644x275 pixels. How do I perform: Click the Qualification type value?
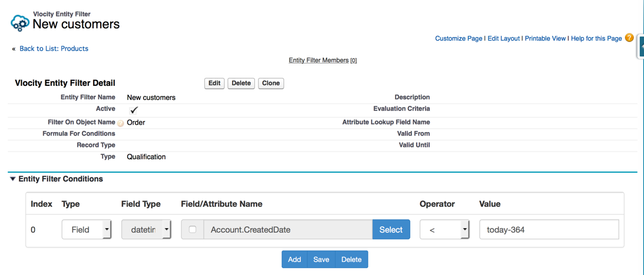click(146, 156)
